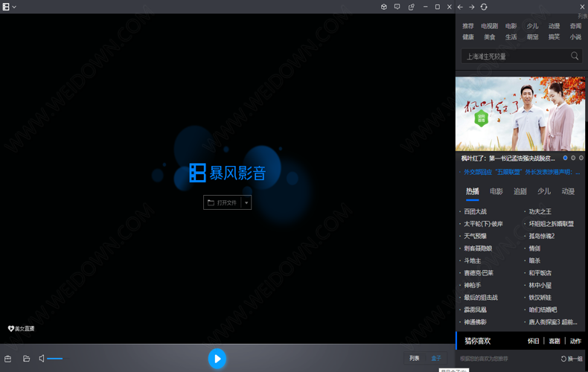This screenshot has width=588, height=372.
Task: Play 咱们结婚吧 from the list
Action: tap(543, 310)
